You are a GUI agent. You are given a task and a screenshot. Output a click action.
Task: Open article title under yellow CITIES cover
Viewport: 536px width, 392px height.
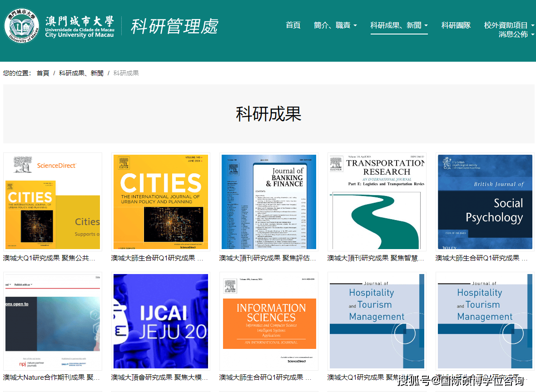(157, 258)
